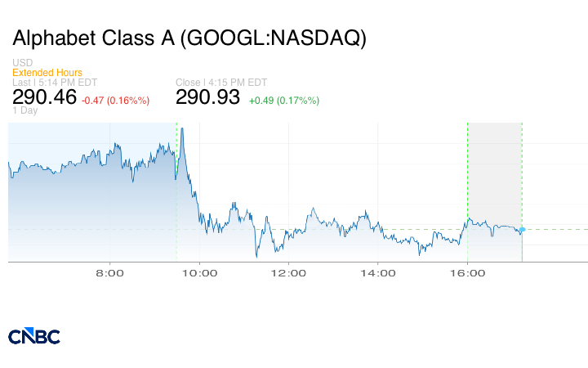Click the CNBC logo

click(33, 336)
